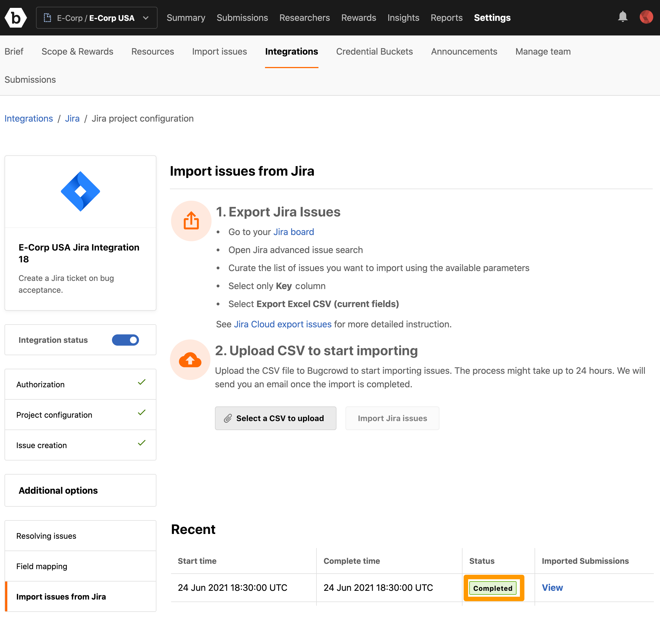
Task: Go to Researchers in top navigation
Action: [x=304, y=17]
